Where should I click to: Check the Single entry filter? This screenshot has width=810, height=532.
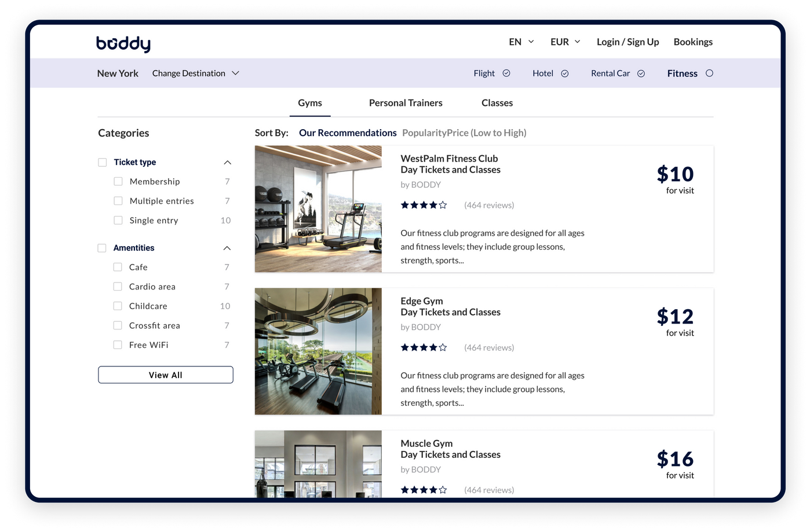[x=118, y=221]
